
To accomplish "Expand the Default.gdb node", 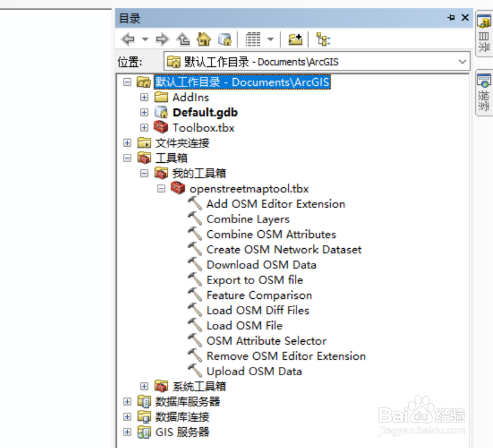I will pos(144,112).
